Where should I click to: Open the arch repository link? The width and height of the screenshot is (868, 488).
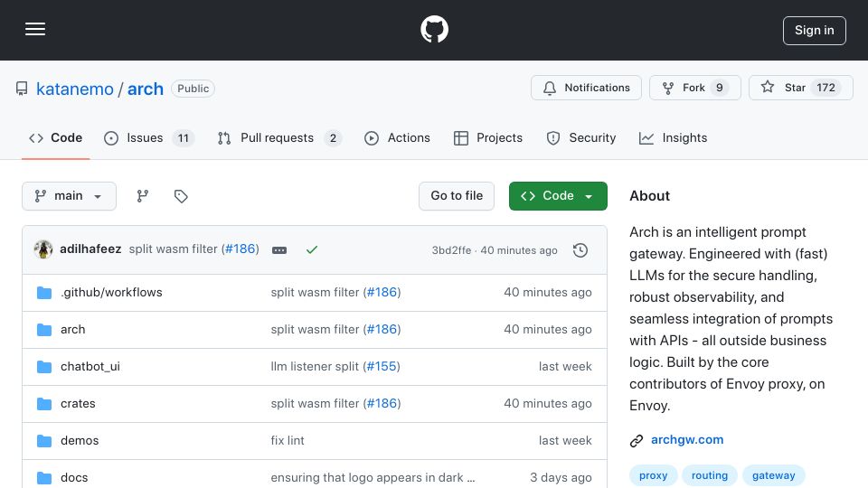145,89
